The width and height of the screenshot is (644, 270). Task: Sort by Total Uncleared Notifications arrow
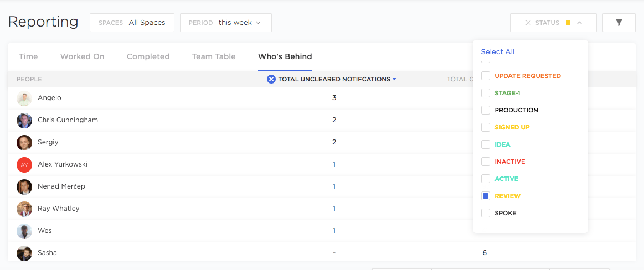[394, 79]
